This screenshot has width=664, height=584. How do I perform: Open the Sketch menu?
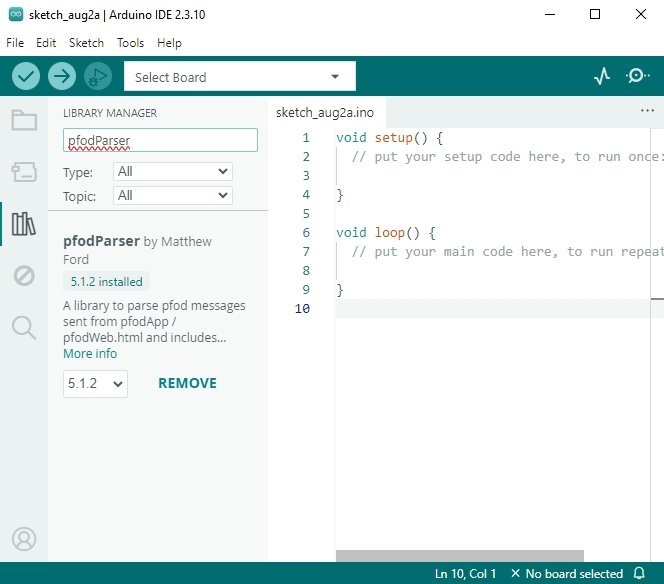[x=86, y=43]
